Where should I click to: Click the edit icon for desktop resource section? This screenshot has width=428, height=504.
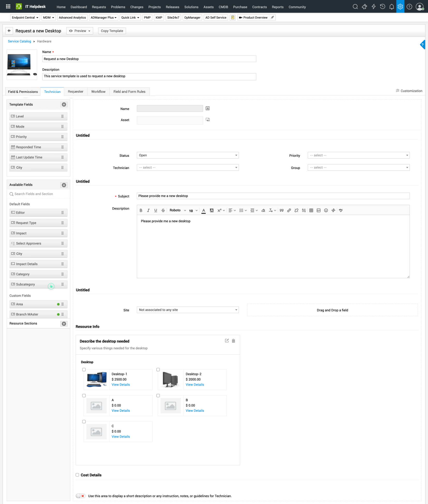click(227, 341)
